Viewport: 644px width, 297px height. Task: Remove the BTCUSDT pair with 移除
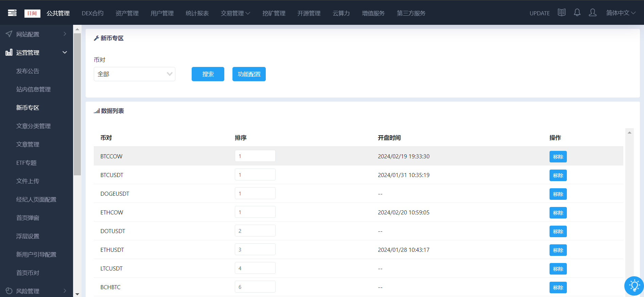[x=558, y=175]
